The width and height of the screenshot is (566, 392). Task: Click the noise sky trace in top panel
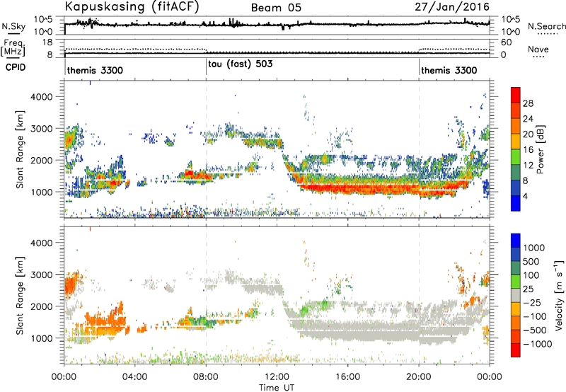coord(277,25)
